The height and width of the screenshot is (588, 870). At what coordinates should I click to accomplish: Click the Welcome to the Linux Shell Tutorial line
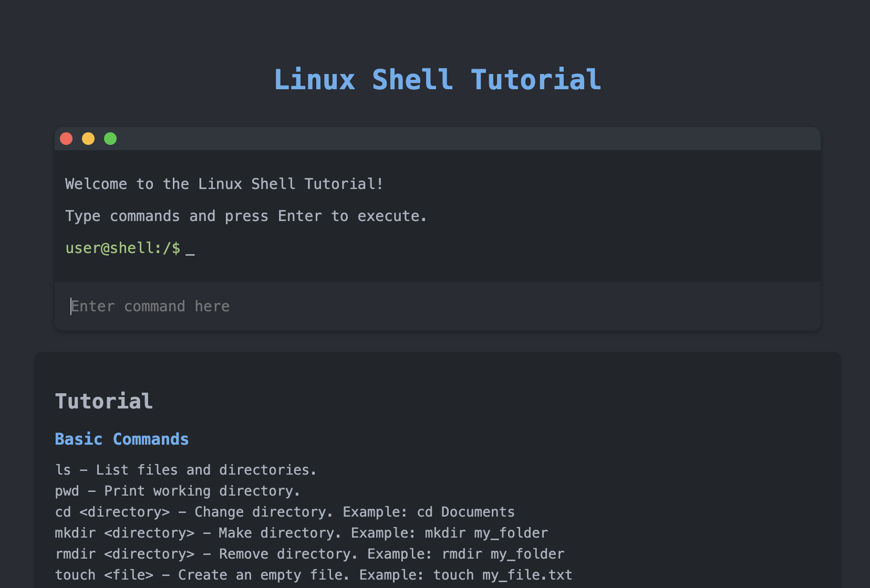pyautogui.click(x=224, y=183)
